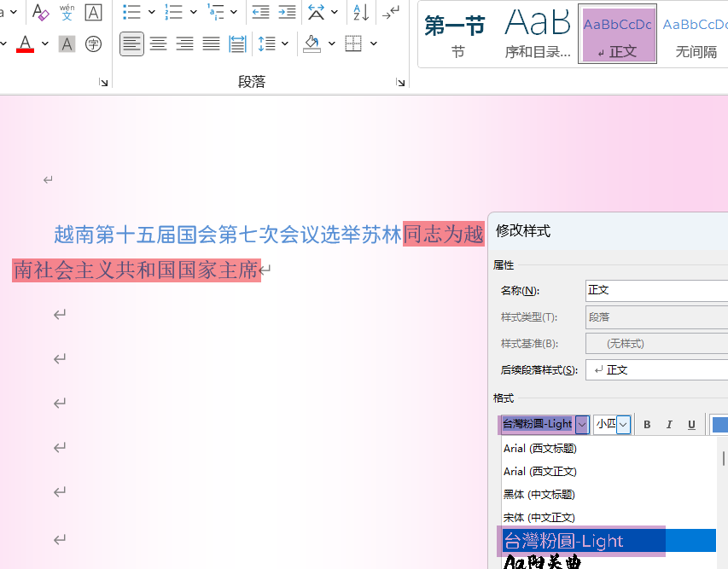Viewport: 728px width, 569px height.
Task: Apply the 无间隔 style
Action: point(695,35)
